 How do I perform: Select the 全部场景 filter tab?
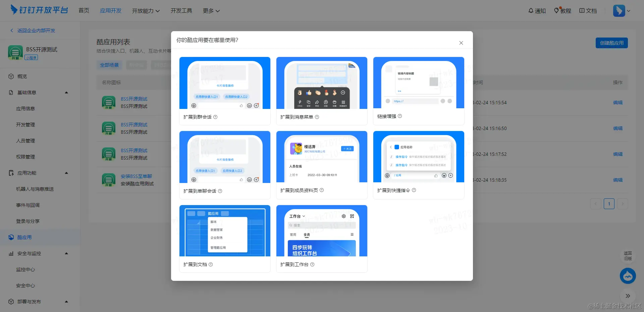[109, 65]
